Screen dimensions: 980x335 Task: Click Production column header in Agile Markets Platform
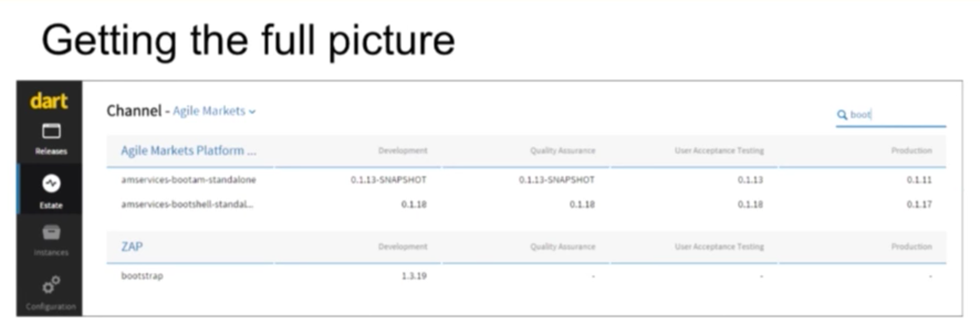(x=911, y=150)
